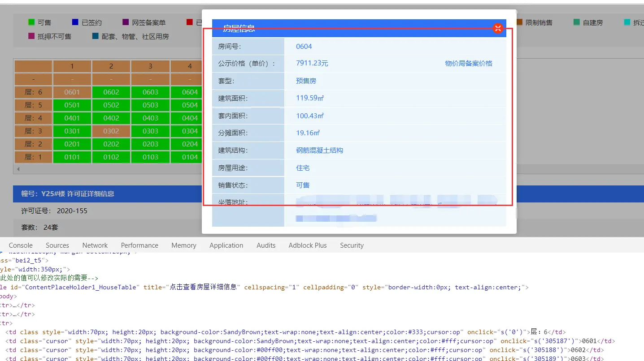Open the Memory tab in DevTools

click(184, 245)
